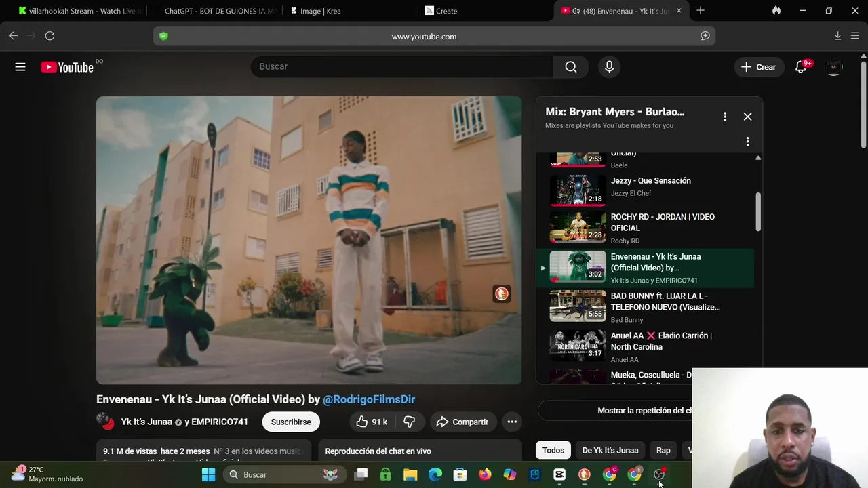Select the Todos filter chip
Viewport: 868px width, 488px height.
(x=553, y=450)
